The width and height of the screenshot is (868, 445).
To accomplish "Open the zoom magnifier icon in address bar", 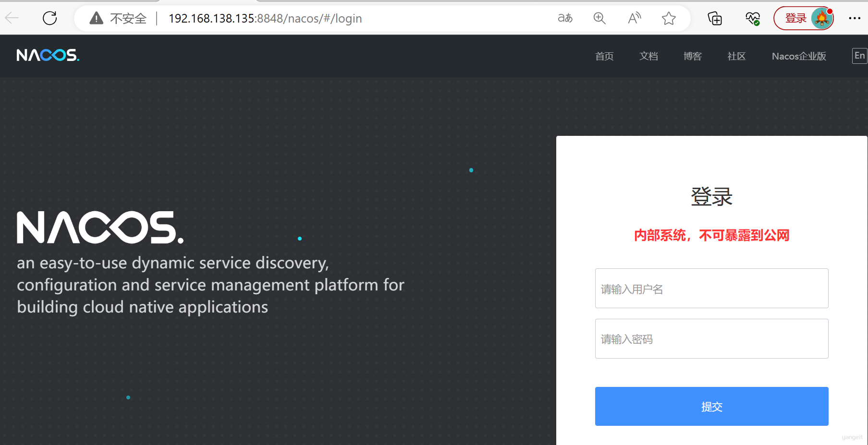I will [x=599, y=18].
